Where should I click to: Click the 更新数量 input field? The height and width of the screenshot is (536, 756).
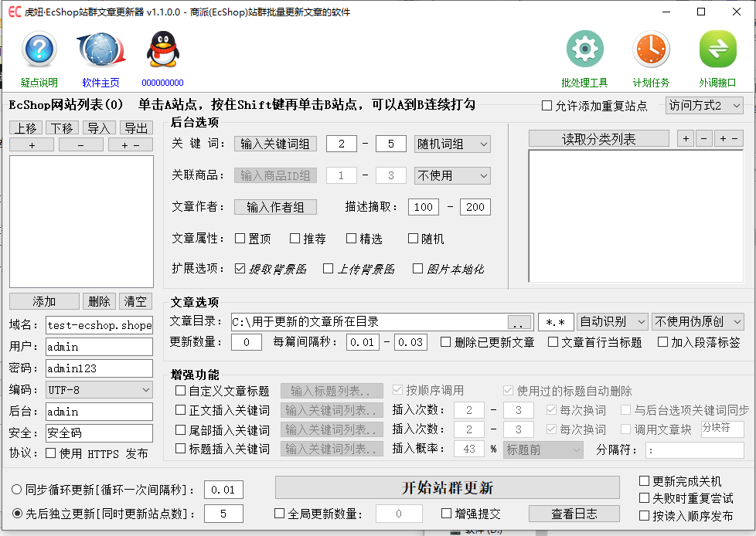(247, 342)
